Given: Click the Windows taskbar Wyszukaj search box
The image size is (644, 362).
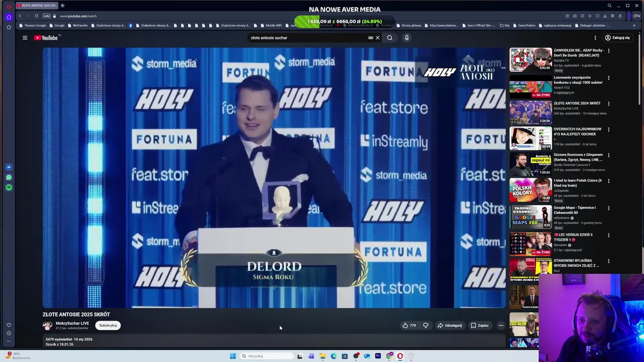Looking at the screenshot, I should coord(267,356).
